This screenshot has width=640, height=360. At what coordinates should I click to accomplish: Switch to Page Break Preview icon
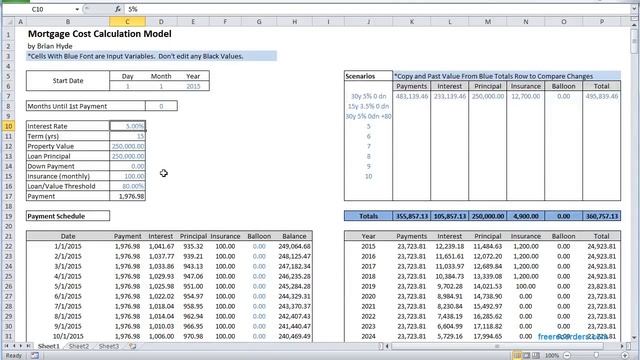pyautogui.click(x=536, y=356)
